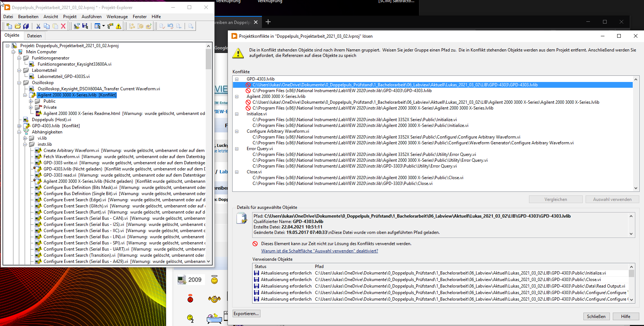Image resolution: width=644 pixels, height=326 pixels.
Task: Collapse the Initialize.vi conflict group
Action: (x=237, y=114)
